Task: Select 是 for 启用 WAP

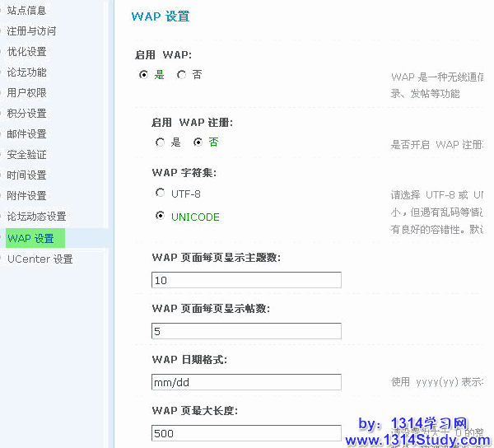Action: point(144,75)
